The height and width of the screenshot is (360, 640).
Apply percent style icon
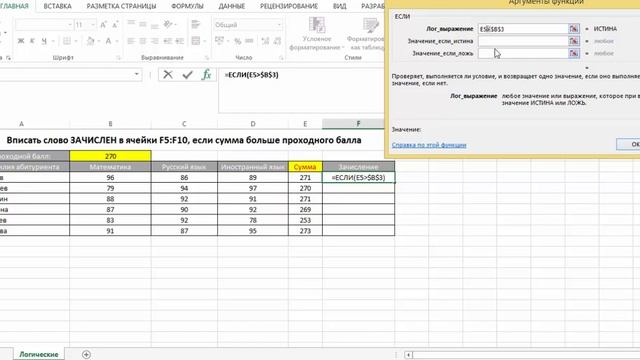(x=238, y=41)
